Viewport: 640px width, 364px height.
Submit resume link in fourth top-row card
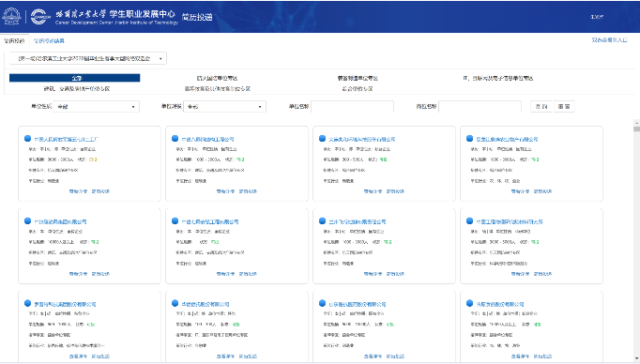point(542,191)
